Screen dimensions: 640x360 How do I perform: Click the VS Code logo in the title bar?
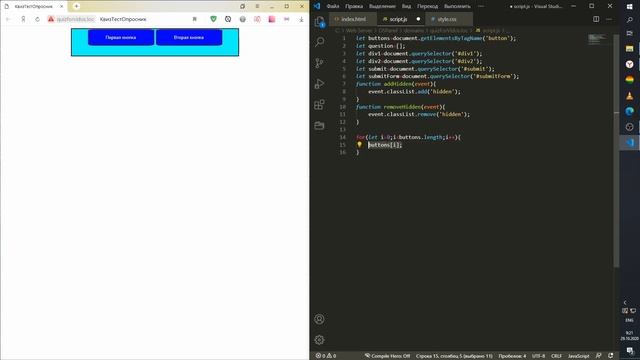(x=317, y=6)
